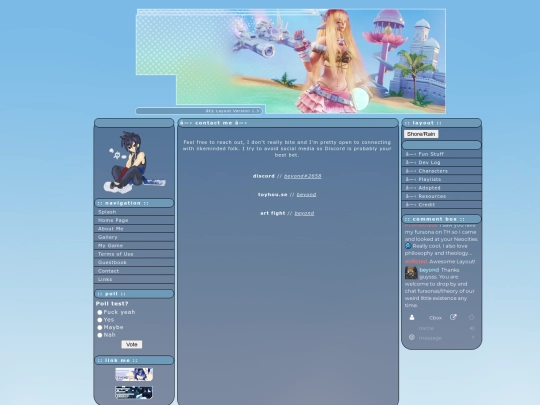The width and height of the screenshot is (540, 405).
Task: Open the Resources page
Action: tap(442, 196)
